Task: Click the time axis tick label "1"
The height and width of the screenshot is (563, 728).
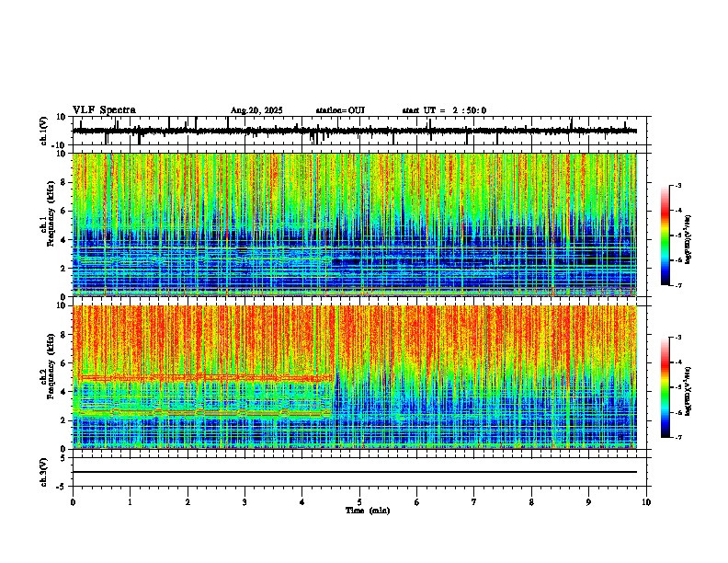Action: click(x=130, y=502)
